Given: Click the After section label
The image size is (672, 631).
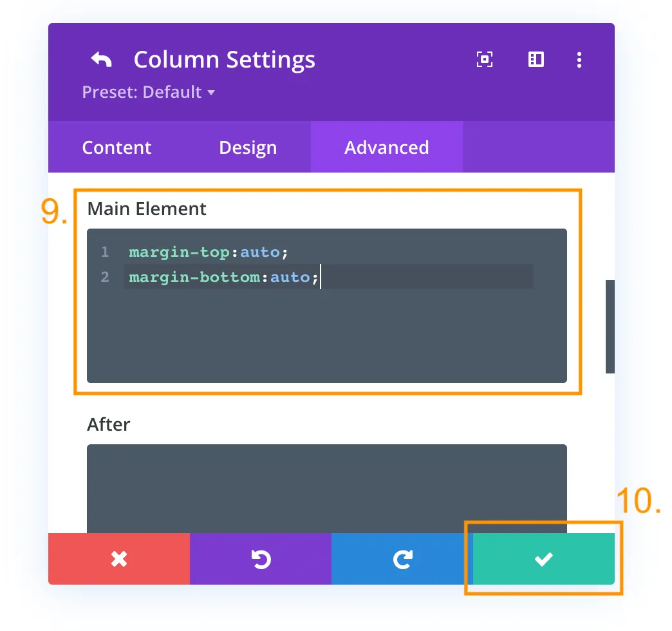Looking at the screenshot, I should click(x=107, y=424).
